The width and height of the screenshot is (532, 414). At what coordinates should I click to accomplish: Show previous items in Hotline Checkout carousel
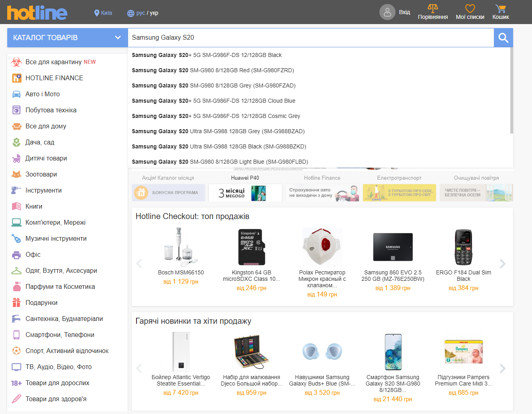139,264
